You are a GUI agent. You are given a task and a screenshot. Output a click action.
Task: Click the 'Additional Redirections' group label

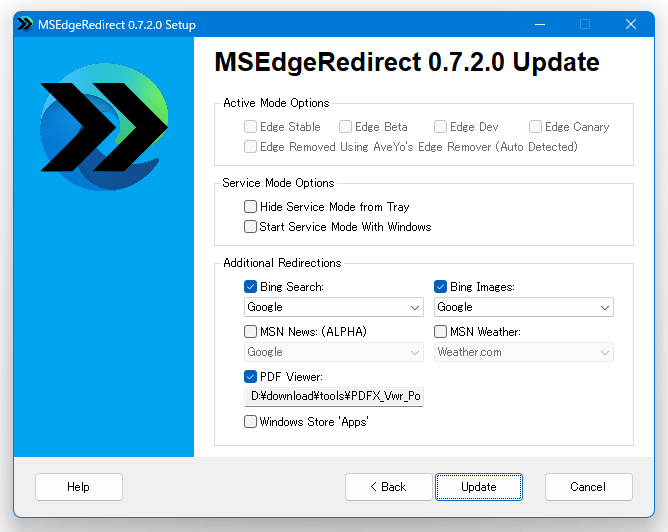282,263
